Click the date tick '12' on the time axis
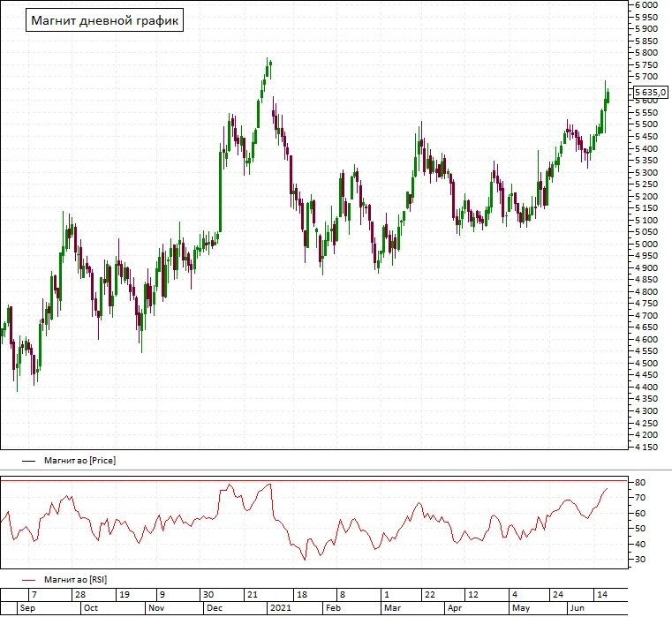This screenshot has width=672, height=617. coord(473,595)
